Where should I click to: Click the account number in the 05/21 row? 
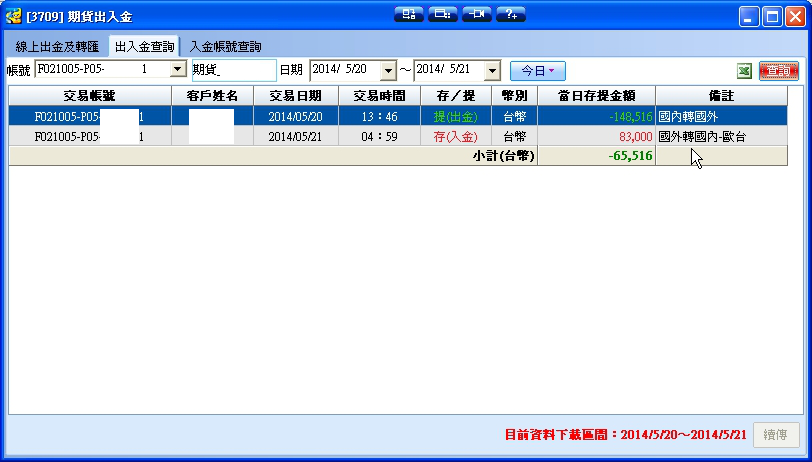point(90,136)
